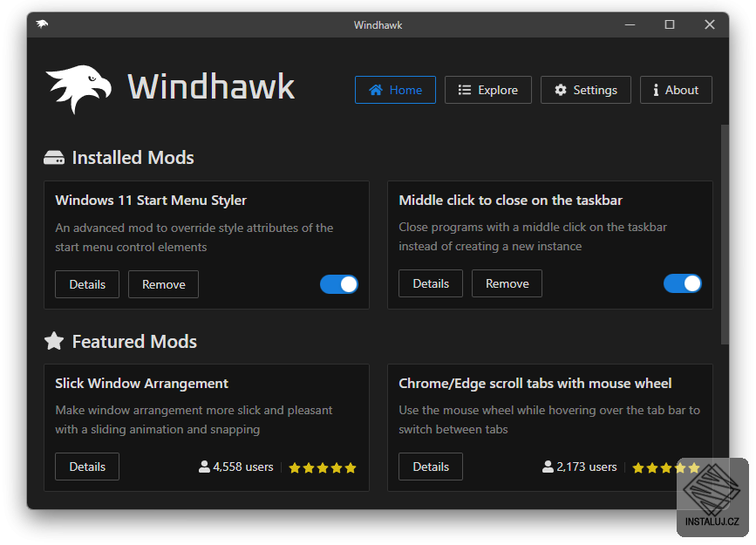The height and width of the screenshot is (545, 756).
Task: Click the Installed Mods drive icon
Action: [54, 158]
